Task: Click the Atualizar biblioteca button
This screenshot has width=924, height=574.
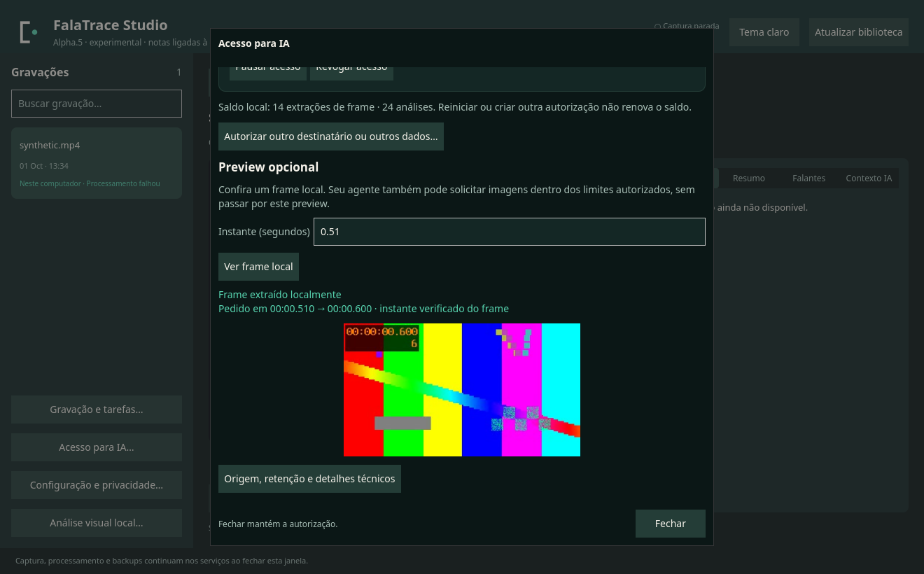Action: tap(858, 32)
